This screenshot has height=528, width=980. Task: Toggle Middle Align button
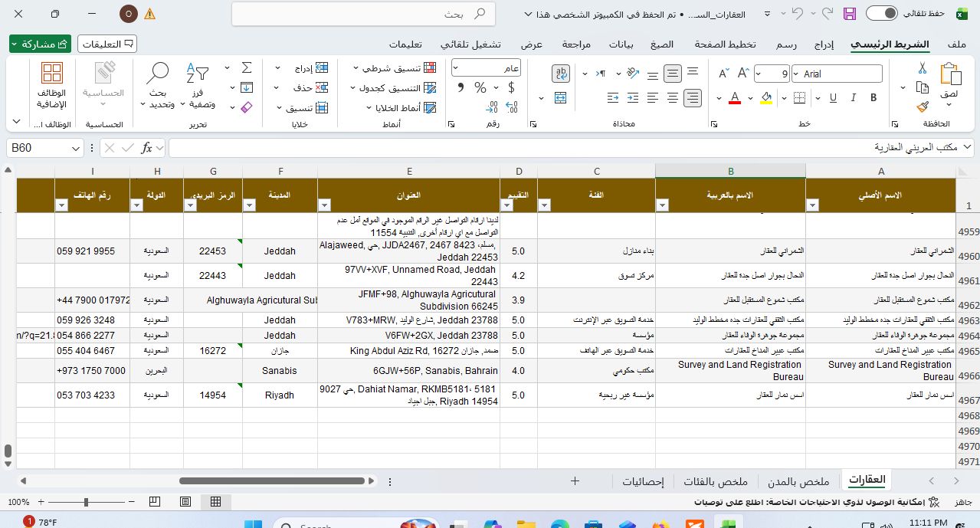(x=673, y=74)
